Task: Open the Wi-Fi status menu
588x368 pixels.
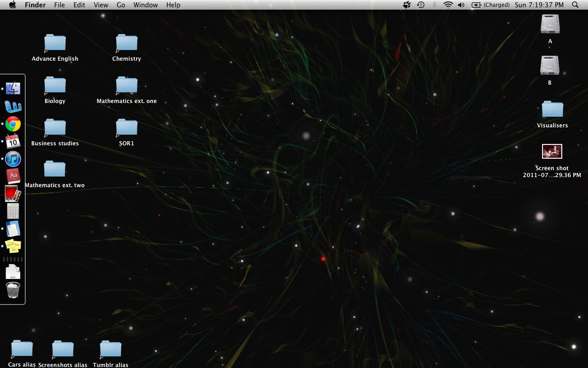Action: coord(448,5)
